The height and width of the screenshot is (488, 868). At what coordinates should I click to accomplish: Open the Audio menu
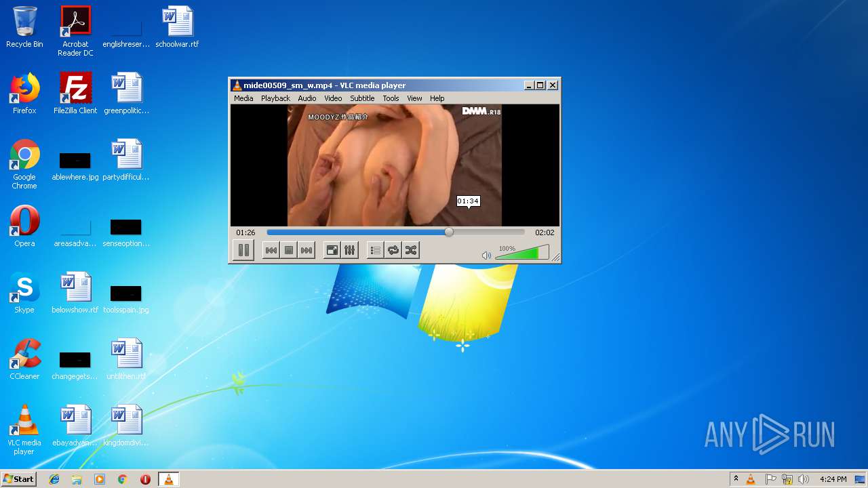(307, 98)
